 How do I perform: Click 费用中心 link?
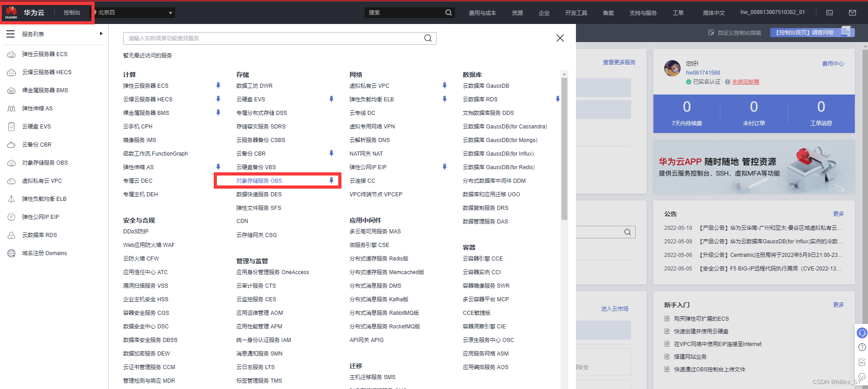point(833,64)
